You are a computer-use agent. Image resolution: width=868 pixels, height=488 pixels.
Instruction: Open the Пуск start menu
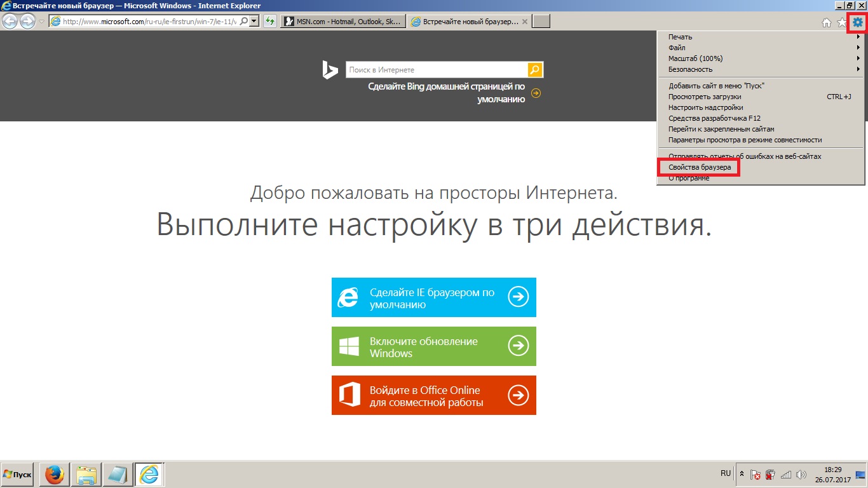(18, 475)
